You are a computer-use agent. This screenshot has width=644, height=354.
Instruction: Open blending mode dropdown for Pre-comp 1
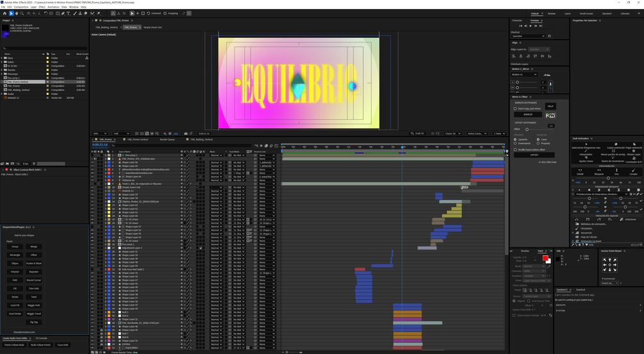(216, 155)
